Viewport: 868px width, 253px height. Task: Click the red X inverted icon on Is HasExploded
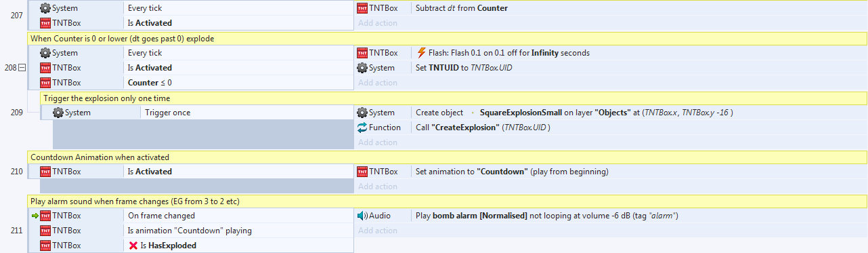(x=133, y=246)
